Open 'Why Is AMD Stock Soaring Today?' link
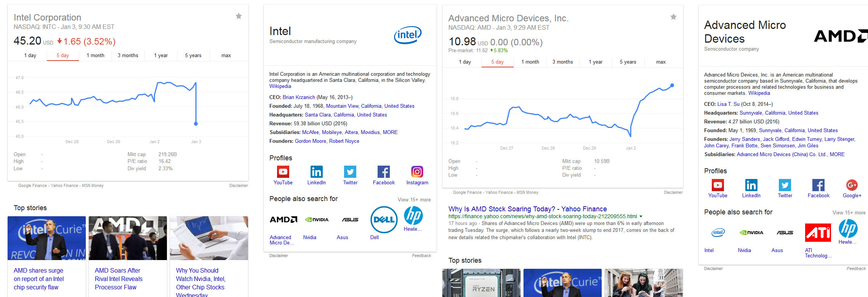 527,209
